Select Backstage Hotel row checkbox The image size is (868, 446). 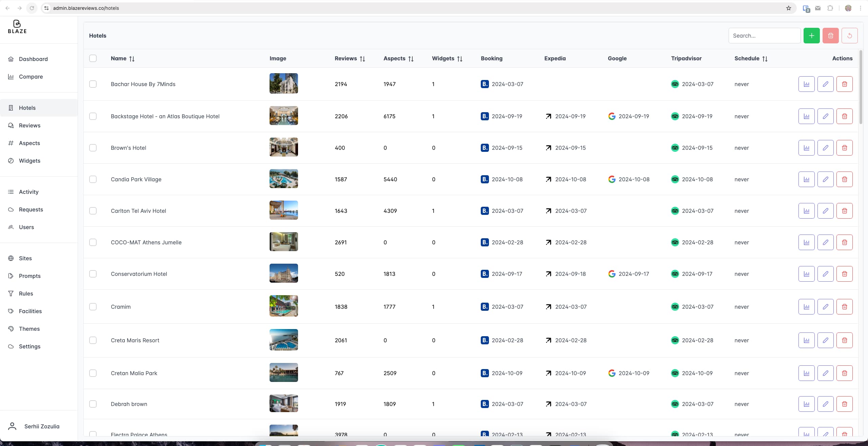[93, 116]
